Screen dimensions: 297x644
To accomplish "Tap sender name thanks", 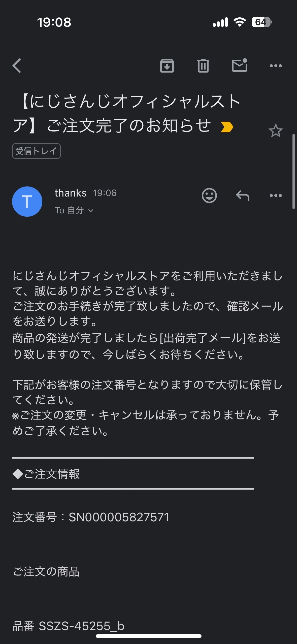I will point(71,193).
